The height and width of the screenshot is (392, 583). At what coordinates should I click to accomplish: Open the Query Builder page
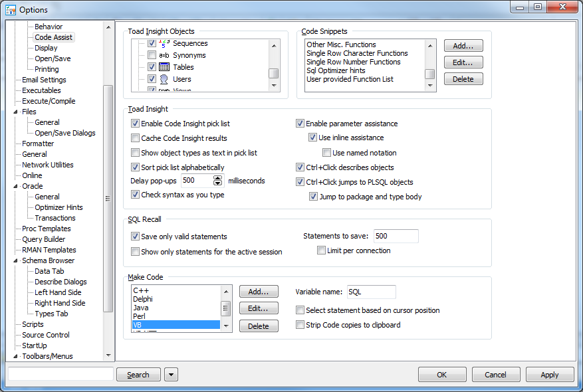pyautogui.click(x=43, y=239)
